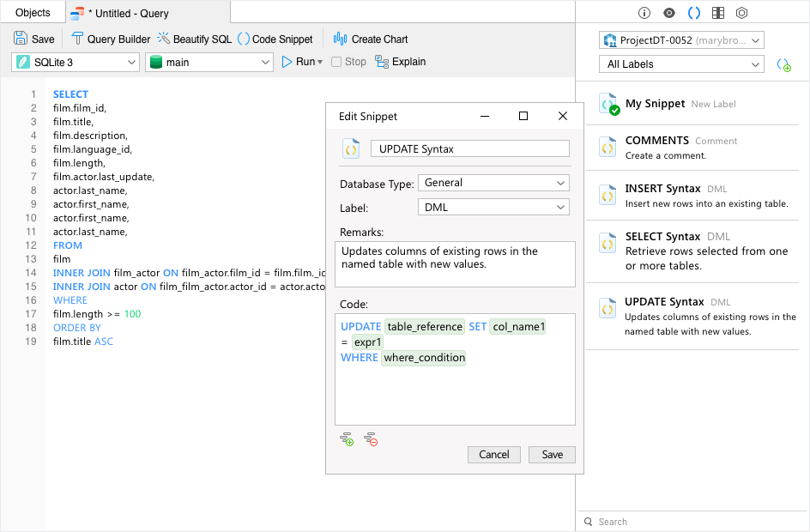The image size is (810, 532).
Task: Click film.description on line 4
Action: click(90, 136)
